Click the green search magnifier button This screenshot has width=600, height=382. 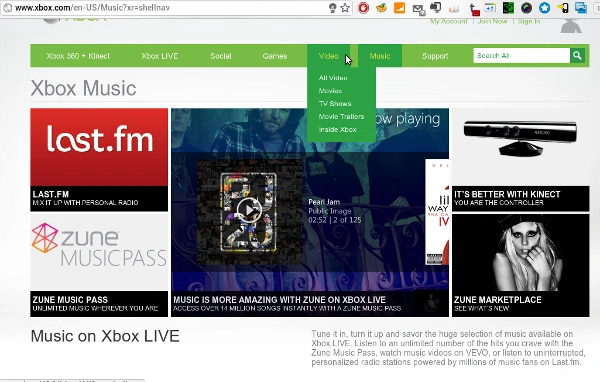coord(577,56)
